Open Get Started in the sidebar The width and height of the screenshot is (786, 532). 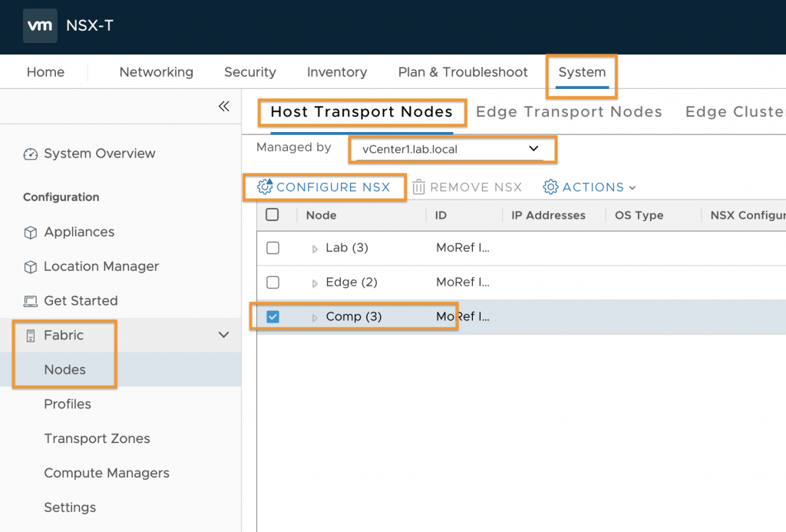pyautogui.click(x=81, y=301)
